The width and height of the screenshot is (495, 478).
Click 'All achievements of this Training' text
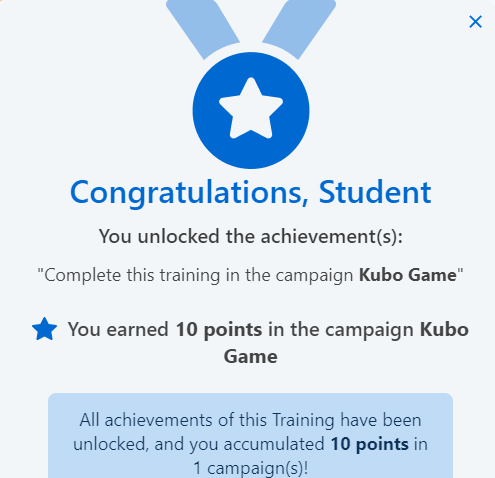coord(207,420)
